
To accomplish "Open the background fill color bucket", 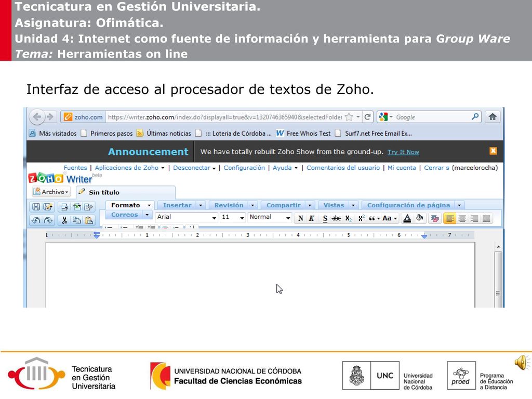I will pyautogui.click(x=420, y=218).
